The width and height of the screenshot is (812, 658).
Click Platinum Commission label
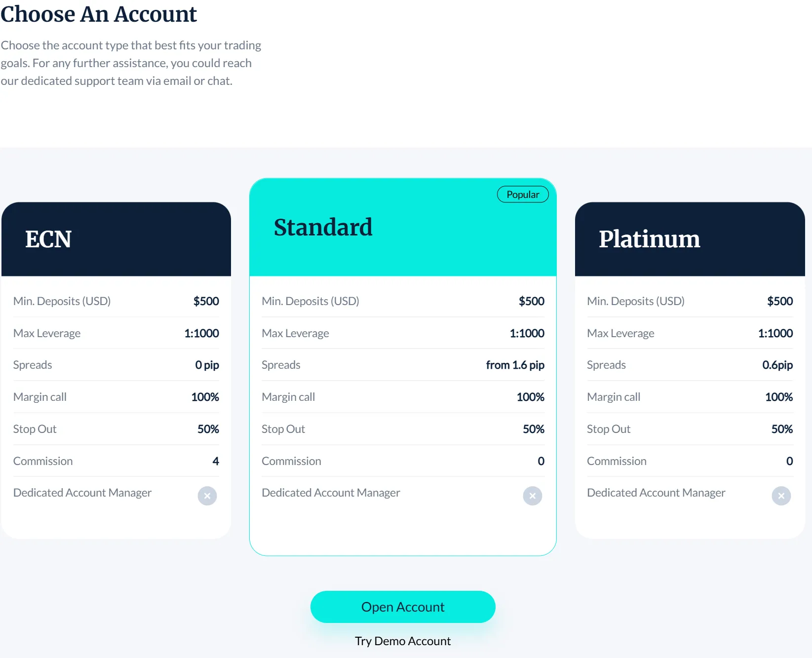pos(617,461)
